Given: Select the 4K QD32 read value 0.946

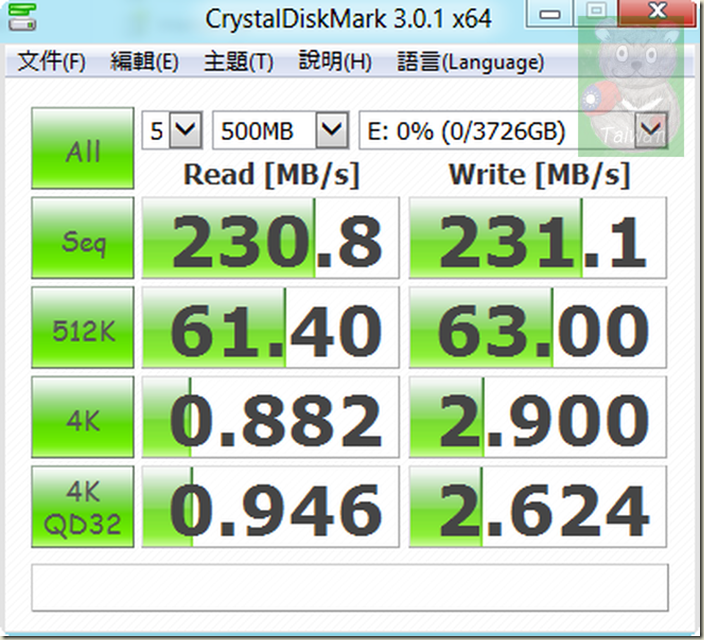Looking at the screenshot, I should pos(270,507).
